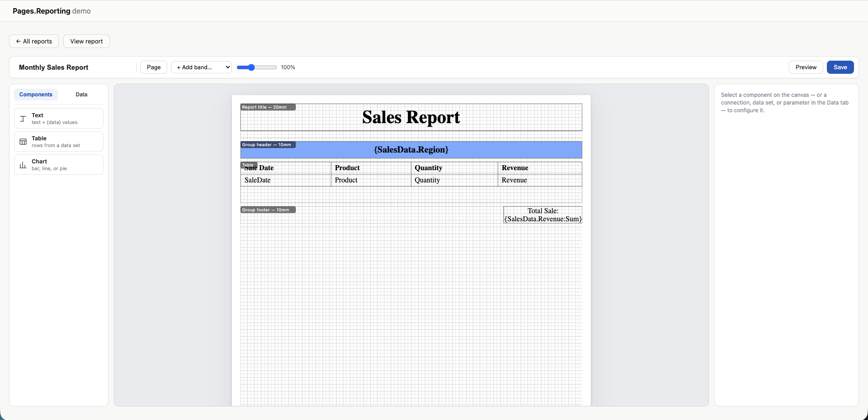The height and width of the screenshot is (420, 868).
Task: Select the Report title band label
Action: click(x=268, y=107)
